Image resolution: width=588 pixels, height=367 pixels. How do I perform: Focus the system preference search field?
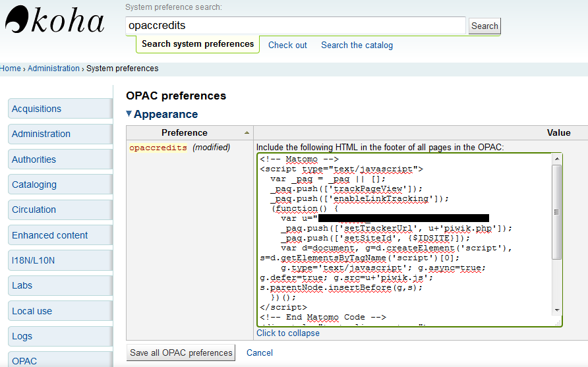(x=295, y=26)
